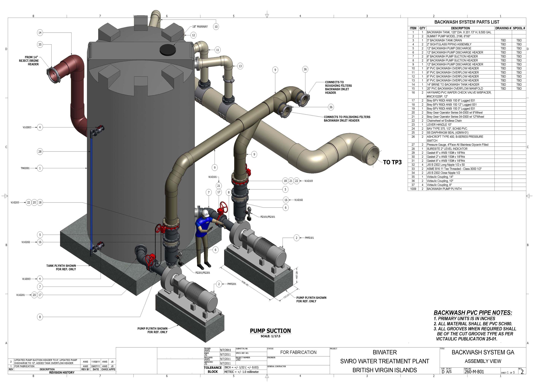
Task: Click balloon 14 near the brine header
Action: click(x=40, y=33)
